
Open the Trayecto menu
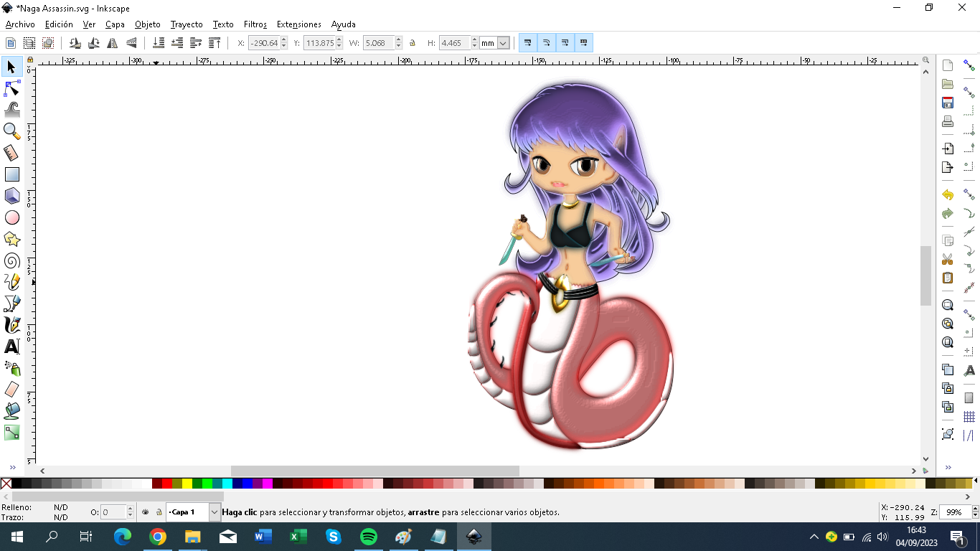click(187, 24)
